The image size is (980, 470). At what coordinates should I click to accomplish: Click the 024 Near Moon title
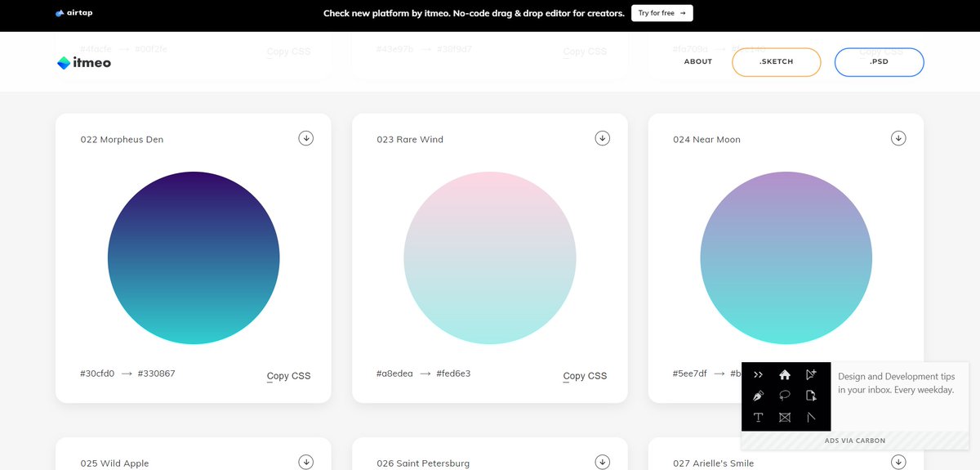pyautogui.click(x=706, y=140)
